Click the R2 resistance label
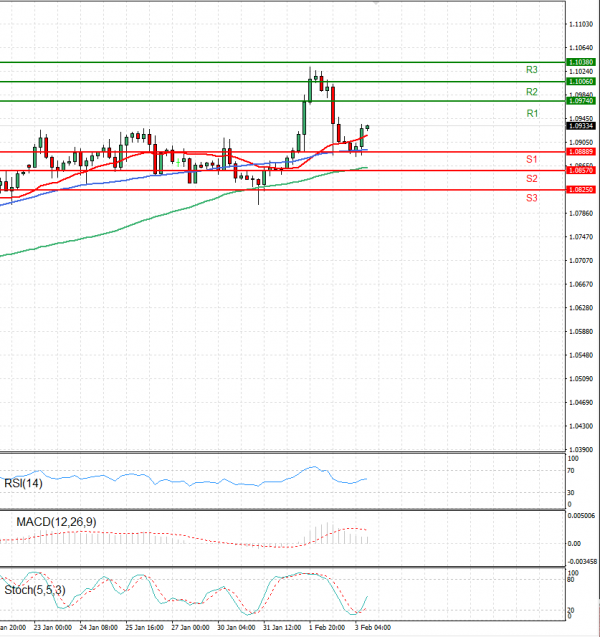 click(x=531, y=92)
